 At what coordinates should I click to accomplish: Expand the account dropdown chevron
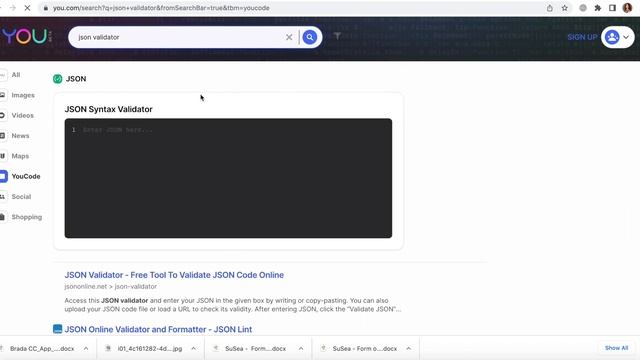[626, 37]
